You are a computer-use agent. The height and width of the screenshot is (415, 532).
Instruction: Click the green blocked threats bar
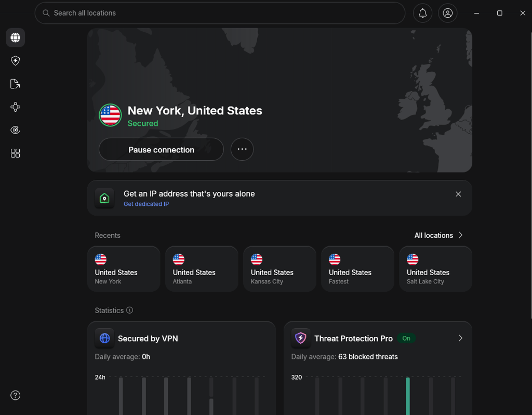coord(408,396)
